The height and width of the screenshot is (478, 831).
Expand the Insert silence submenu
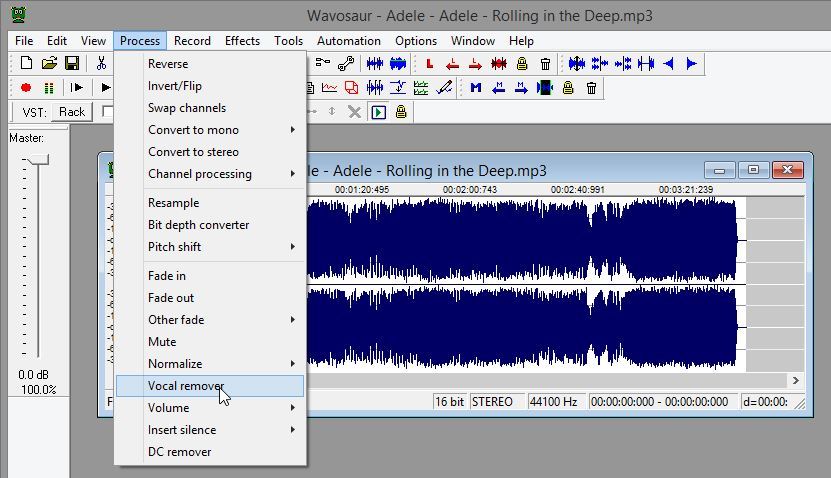(210, 430)
